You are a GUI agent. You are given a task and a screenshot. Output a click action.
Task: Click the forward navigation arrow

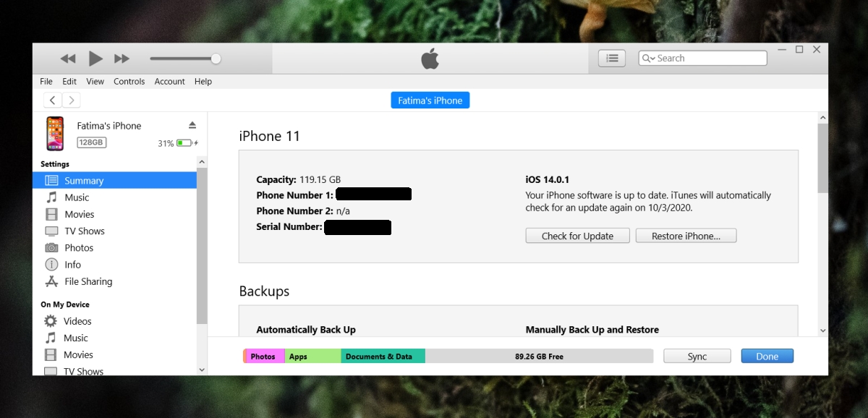pyautogui.click(x=71, y=101)
